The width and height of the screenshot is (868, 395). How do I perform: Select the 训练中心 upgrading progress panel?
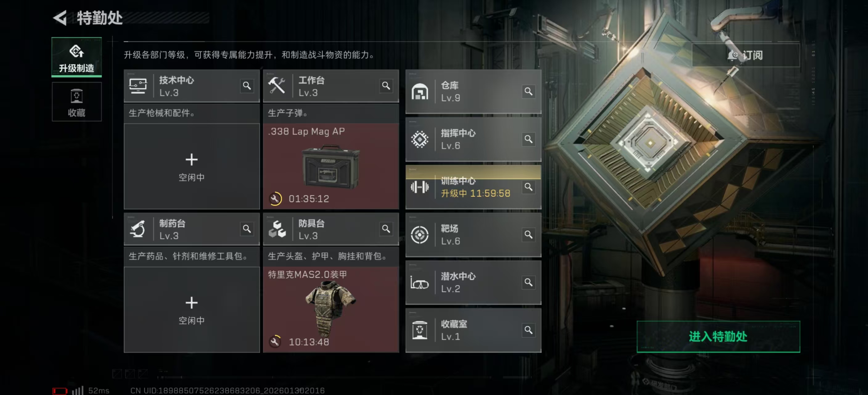[473, 187]
